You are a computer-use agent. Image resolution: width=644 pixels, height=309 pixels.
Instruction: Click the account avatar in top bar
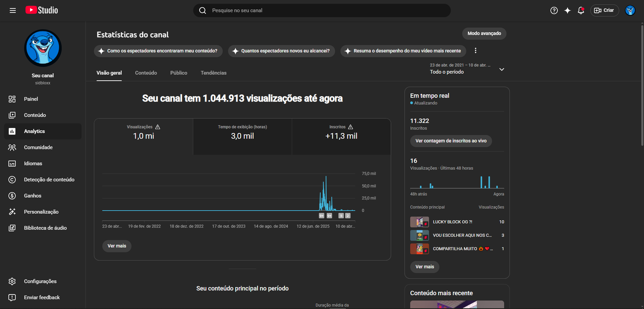point(630,10)
